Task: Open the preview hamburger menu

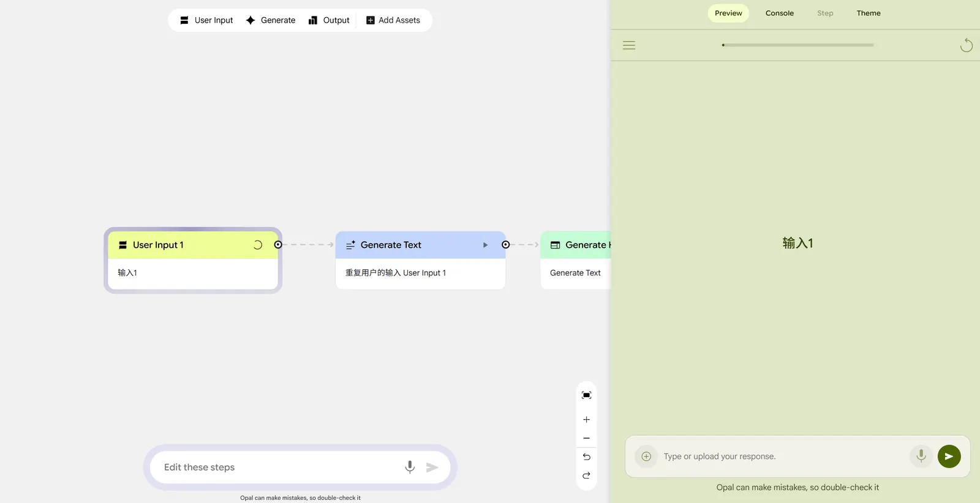Action: (629, 45)
